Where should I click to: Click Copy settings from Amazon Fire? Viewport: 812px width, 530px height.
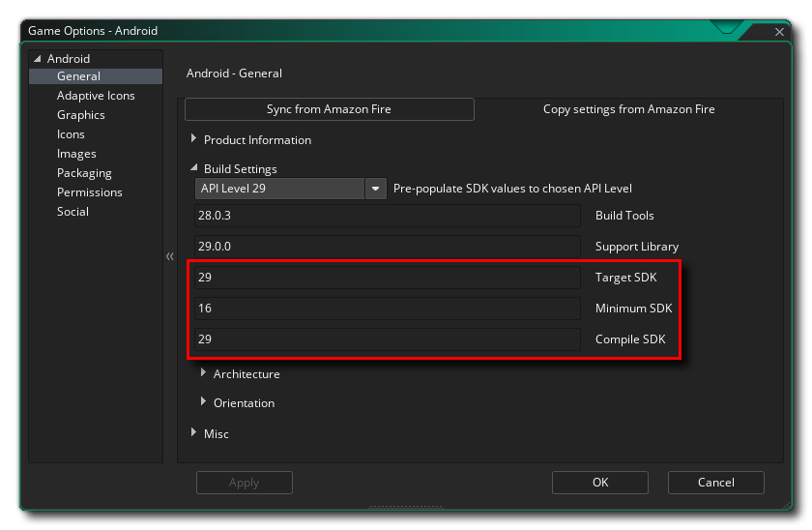[628, 109]
